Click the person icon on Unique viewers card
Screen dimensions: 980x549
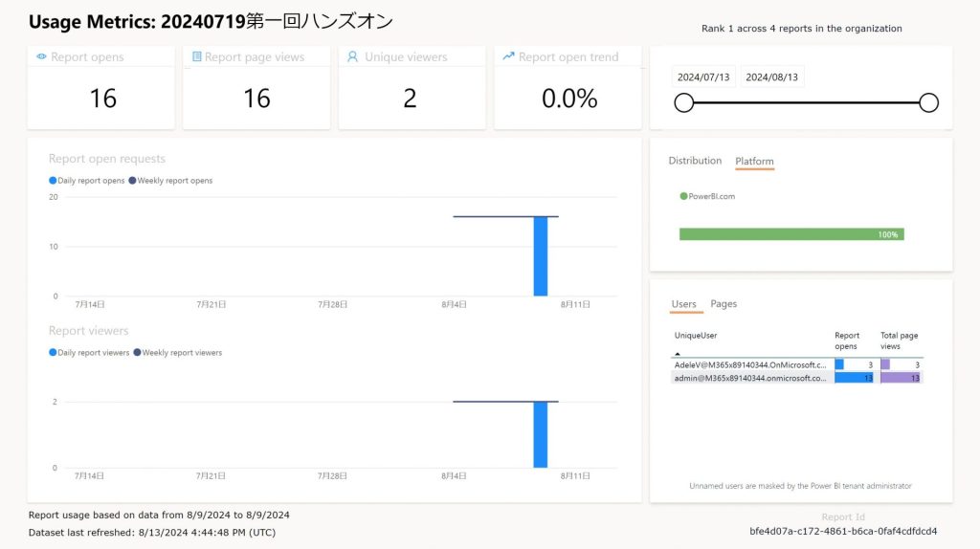[353, 57]
